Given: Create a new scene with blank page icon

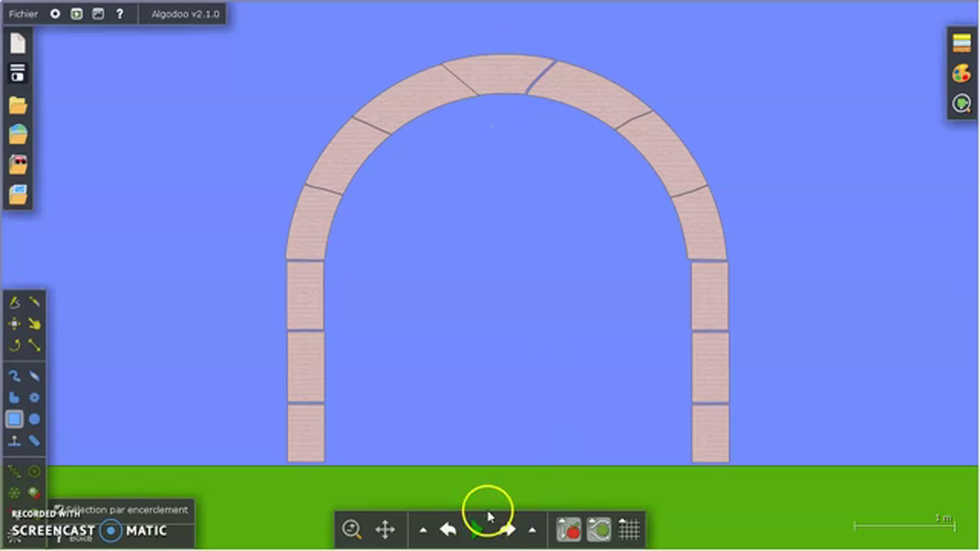Looking at the screenshot, I should (x=18, y=44).
